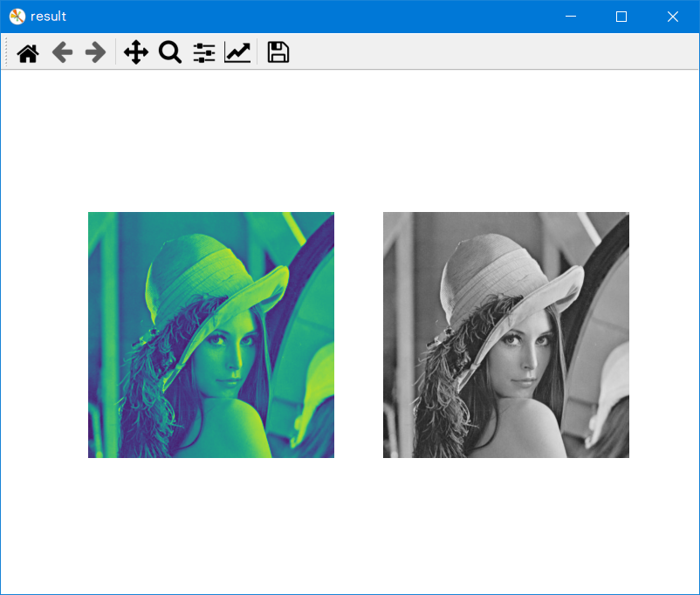Open Configure subplots sliders icon
The image size is (700, 595).
click(x=204, y=52)
